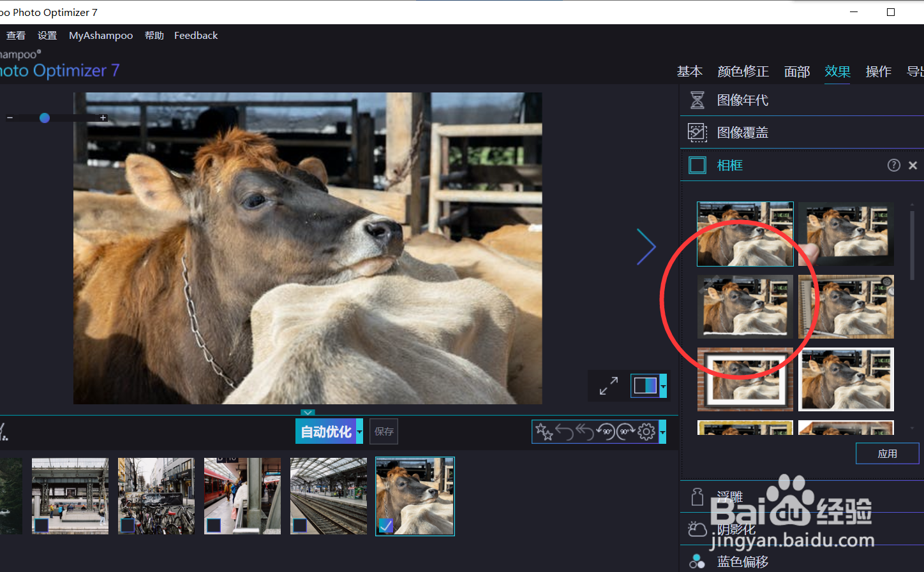Undo the last change with the single arrow
This screenshot has width=924, height=572.
565,432
